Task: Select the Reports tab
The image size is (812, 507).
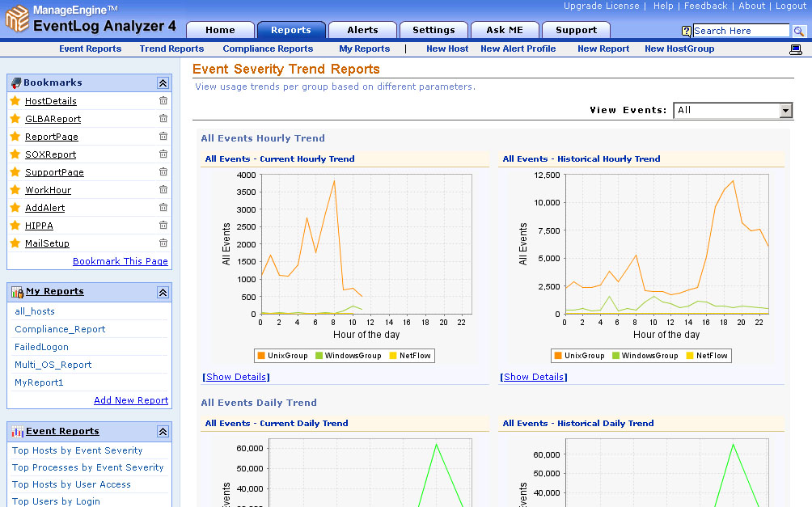Action: click(x=291, y=30)
